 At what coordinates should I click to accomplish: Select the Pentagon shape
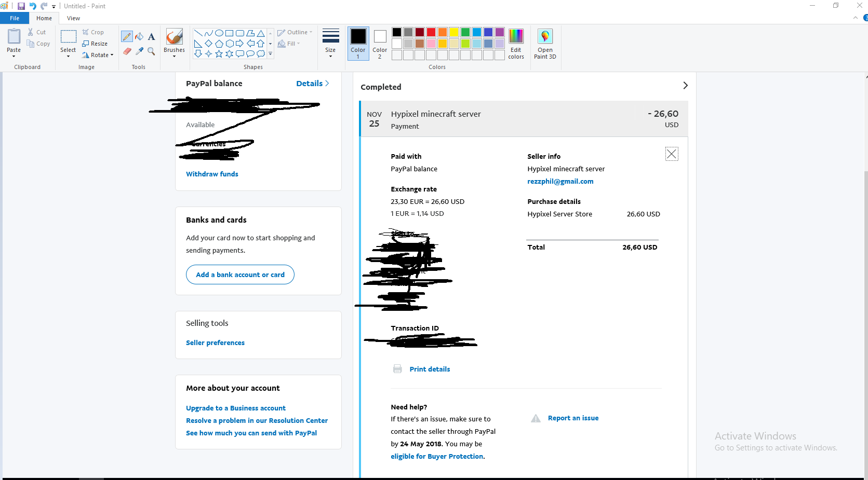pyautogui.click(x=219, y=44)
